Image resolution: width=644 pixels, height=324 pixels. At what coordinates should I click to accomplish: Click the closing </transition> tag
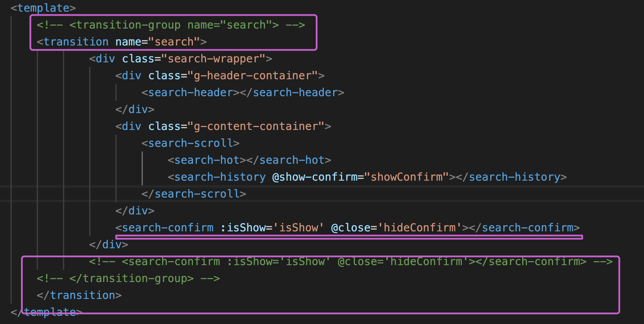[x=79, y=295]
